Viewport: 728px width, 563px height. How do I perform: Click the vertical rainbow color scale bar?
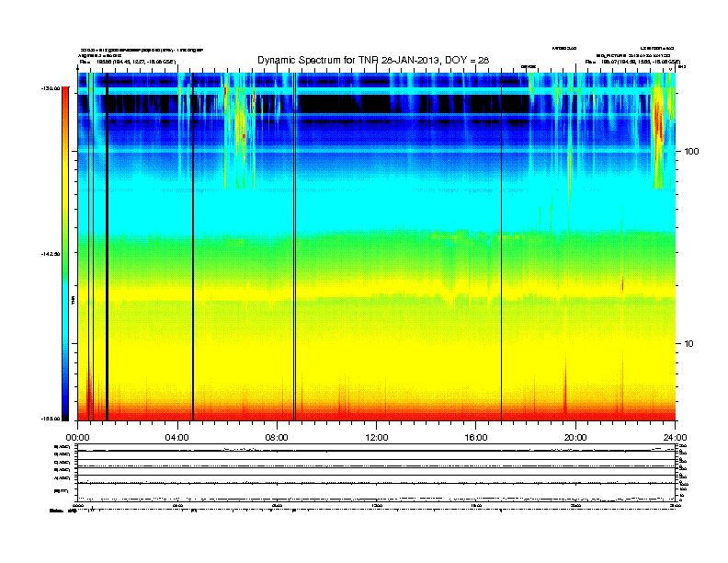click(65, 254)
